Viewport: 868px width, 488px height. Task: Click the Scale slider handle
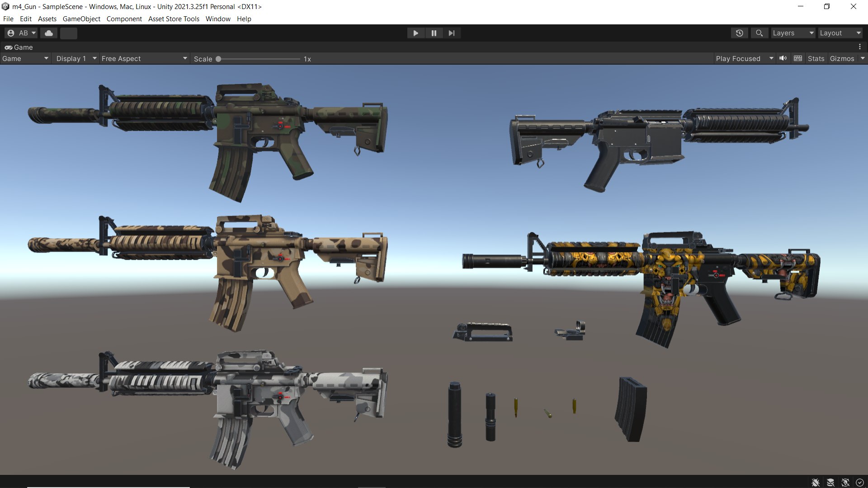[x=218, y=59]
